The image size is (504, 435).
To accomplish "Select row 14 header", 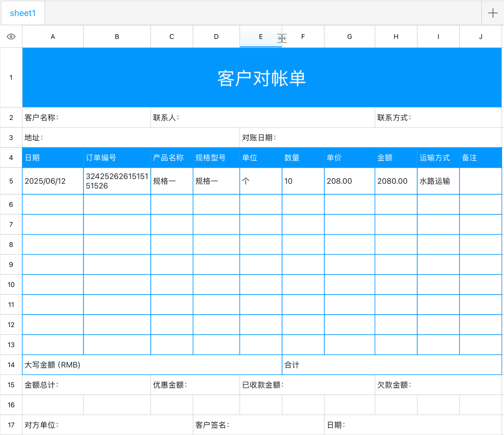I will point(11,365).
